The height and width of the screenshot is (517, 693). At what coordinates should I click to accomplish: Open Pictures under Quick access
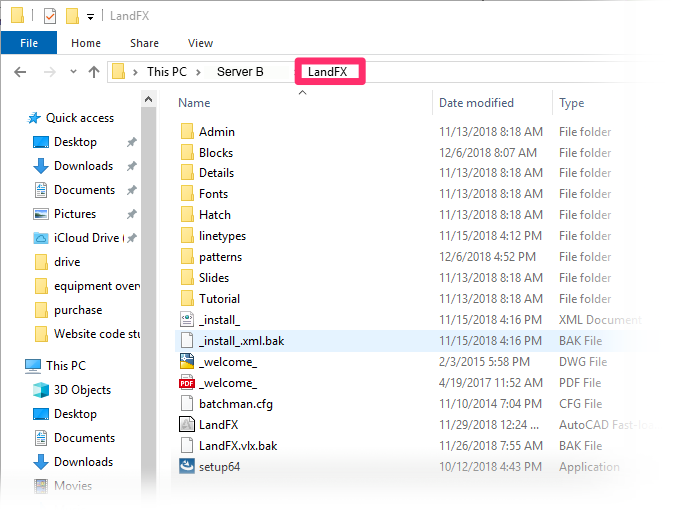(x=75, y=213)
